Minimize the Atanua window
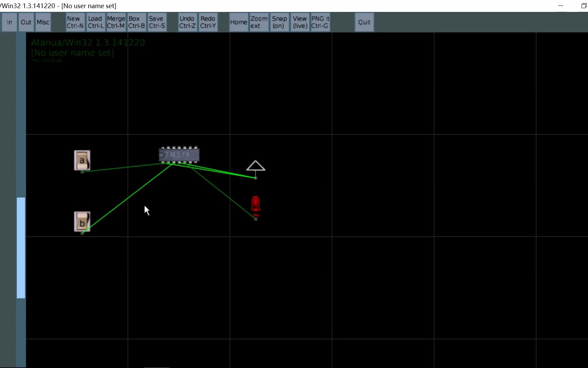588x368 pixels. (561, 6)
